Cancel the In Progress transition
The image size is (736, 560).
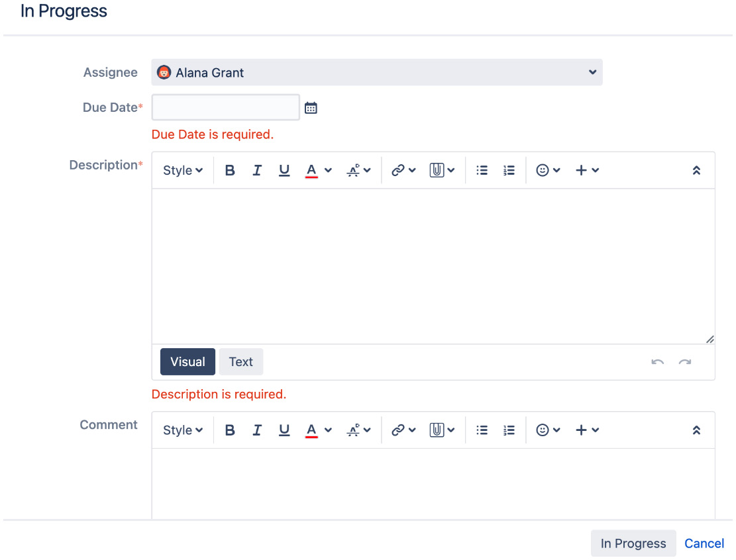coord(704,543)
